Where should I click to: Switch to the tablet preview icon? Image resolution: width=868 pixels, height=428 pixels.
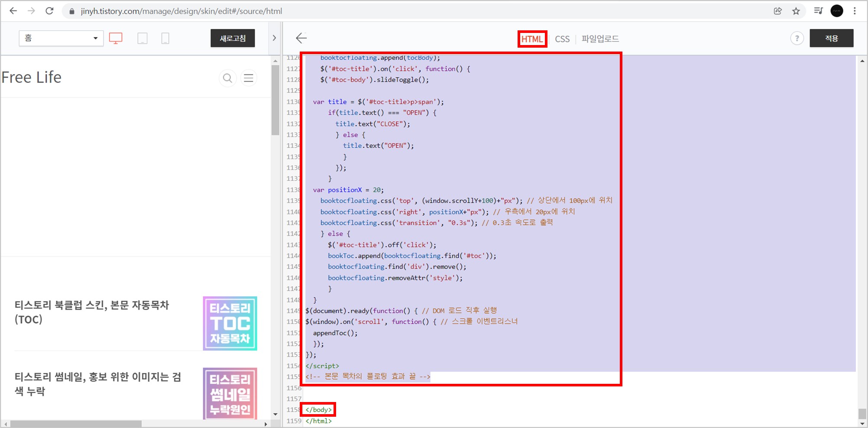[x=143, y=38]
